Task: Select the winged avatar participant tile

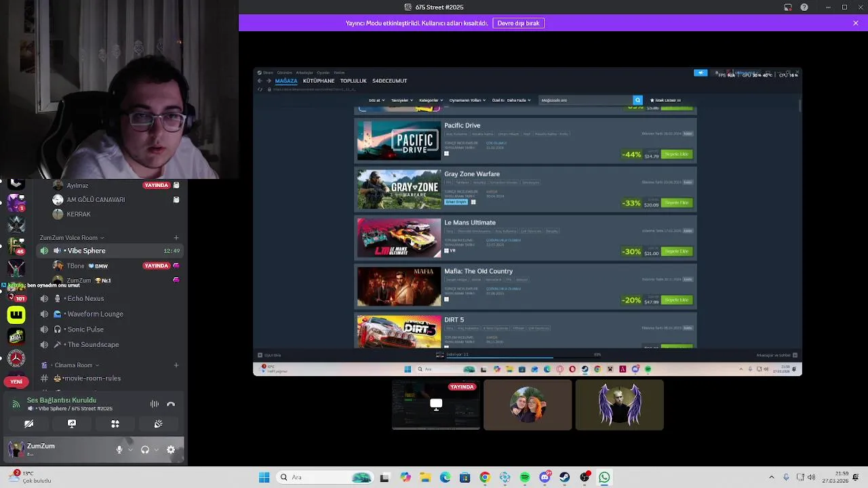Action: 619,405
